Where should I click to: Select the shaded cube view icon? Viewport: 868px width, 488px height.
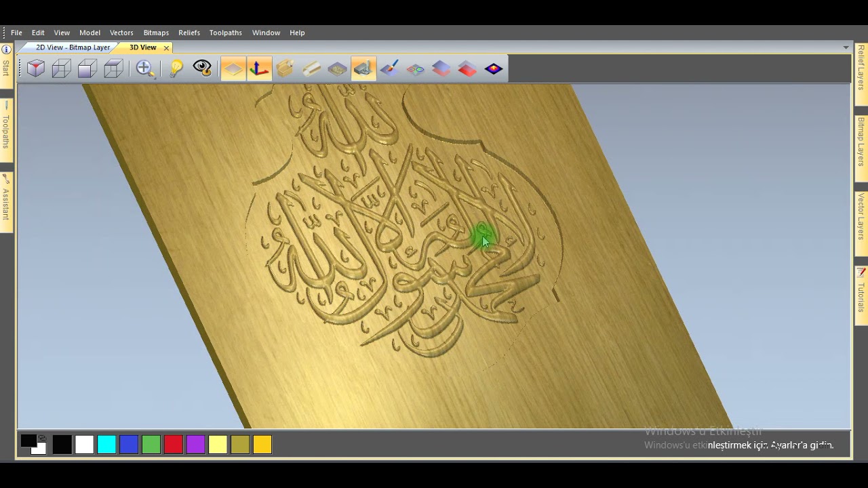point(87,68)
